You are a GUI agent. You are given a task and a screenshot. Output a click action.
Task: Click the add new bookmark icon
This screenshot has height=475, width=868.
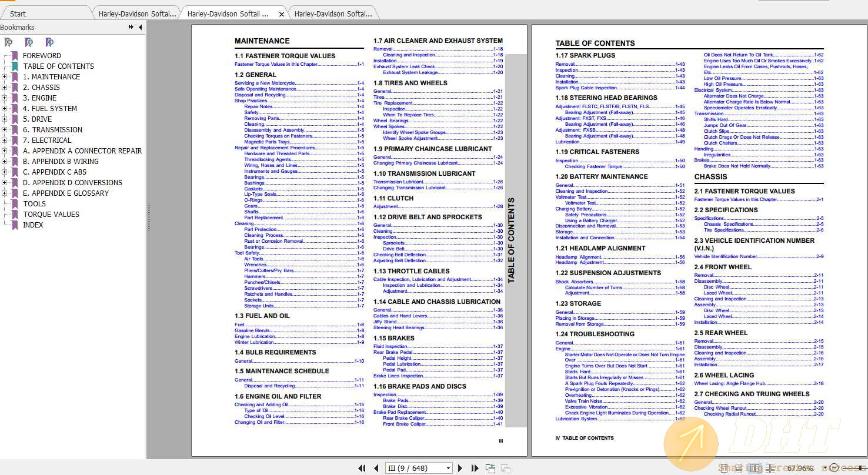(x=29, y=42)
